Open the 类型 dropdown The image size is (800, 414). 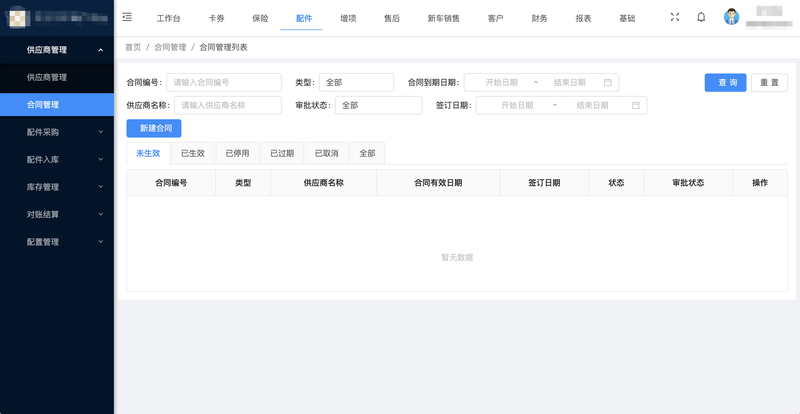356,83
